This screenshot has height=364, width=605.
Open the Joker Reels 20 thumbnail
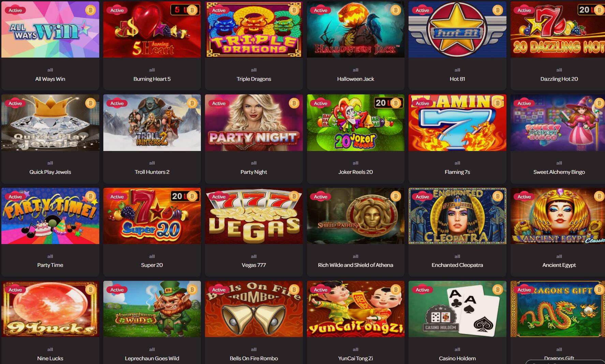point(355,123)
